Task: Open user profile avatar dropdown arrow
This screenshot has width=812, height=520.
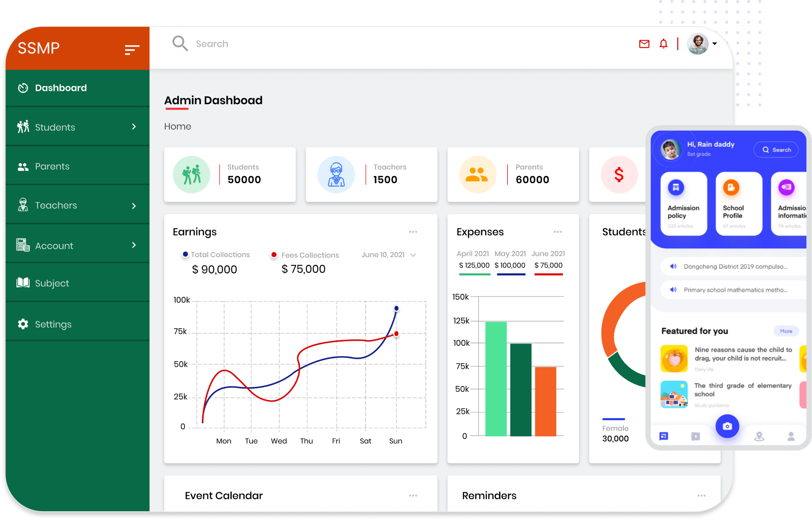Action: 715,44
